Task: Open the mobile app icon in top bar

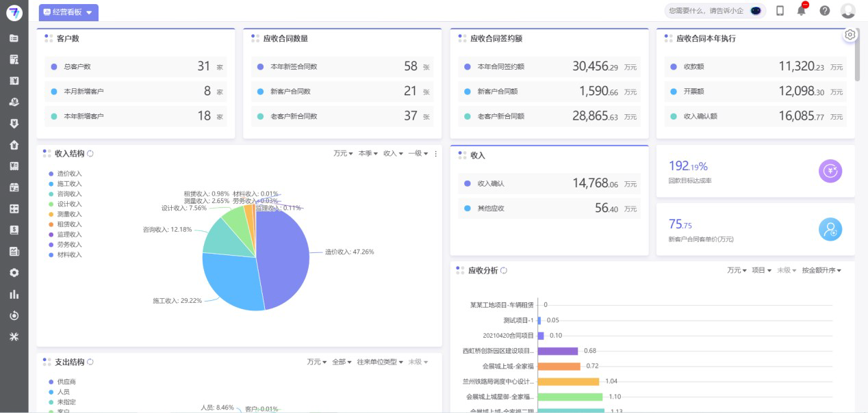Action: (x=778, y=10)
